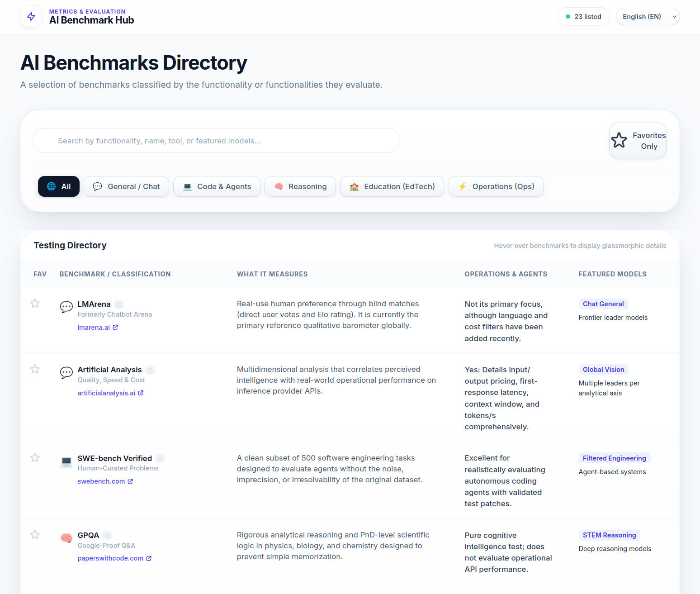
Task: Click the 23 listed count badge
Action: [583, 17]
